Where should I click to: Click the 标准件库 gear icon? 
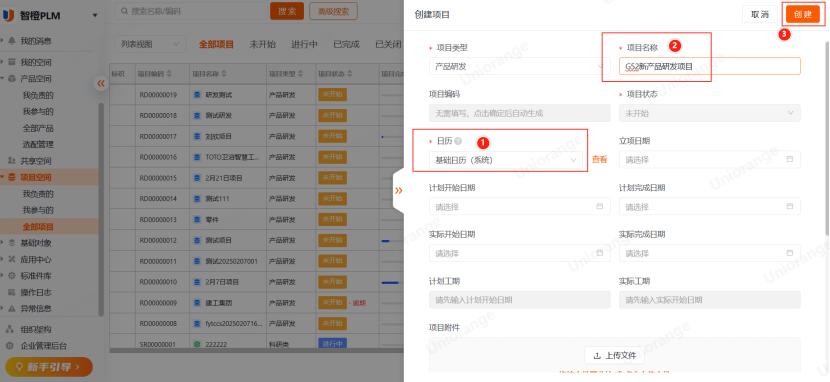12,276
